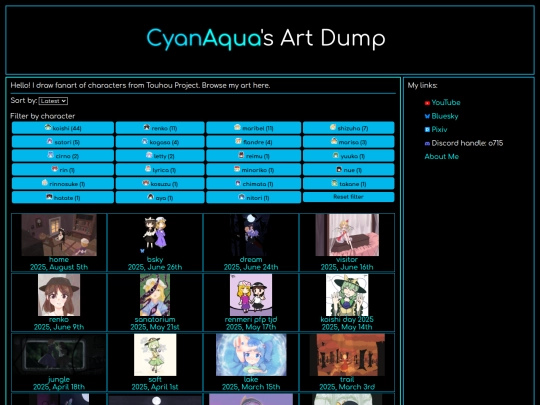Filter art by rin (1)
The width and height of the screenshot is (540, 405).
pos(63,169)
